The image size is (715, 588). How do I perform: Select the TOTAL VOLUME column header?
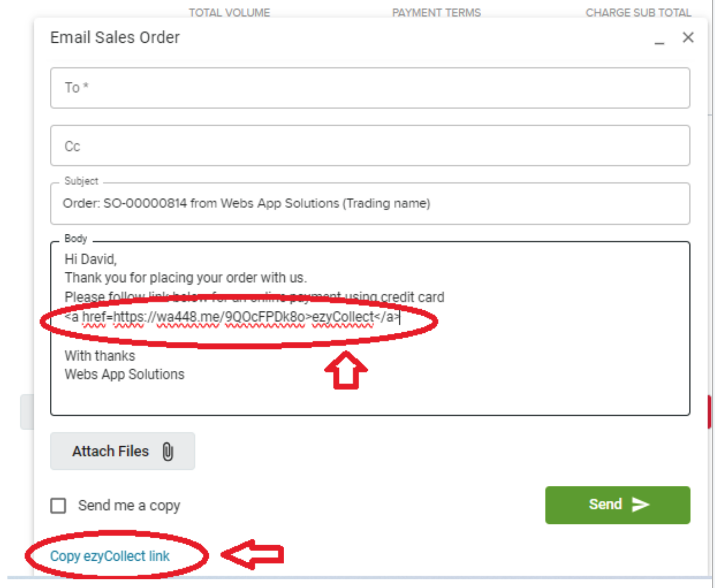[x=229, y=13]
